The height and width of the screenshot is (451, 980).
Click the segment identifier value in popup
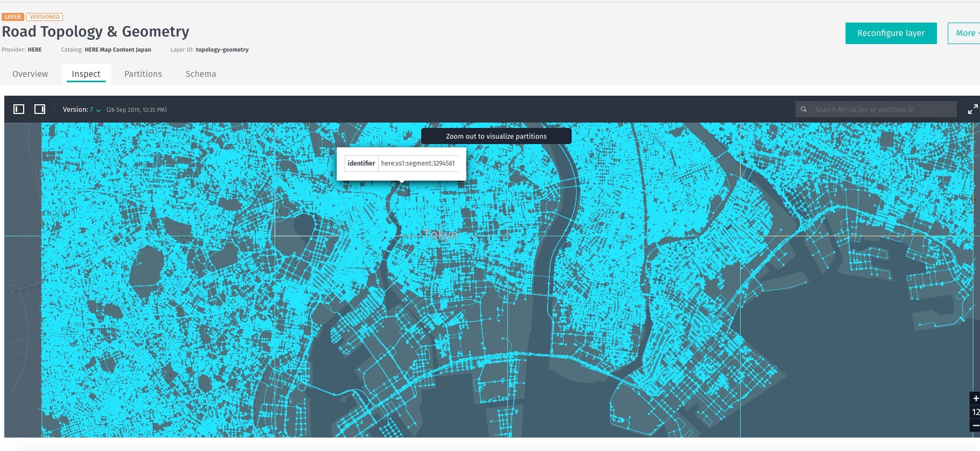click(418, 163)
